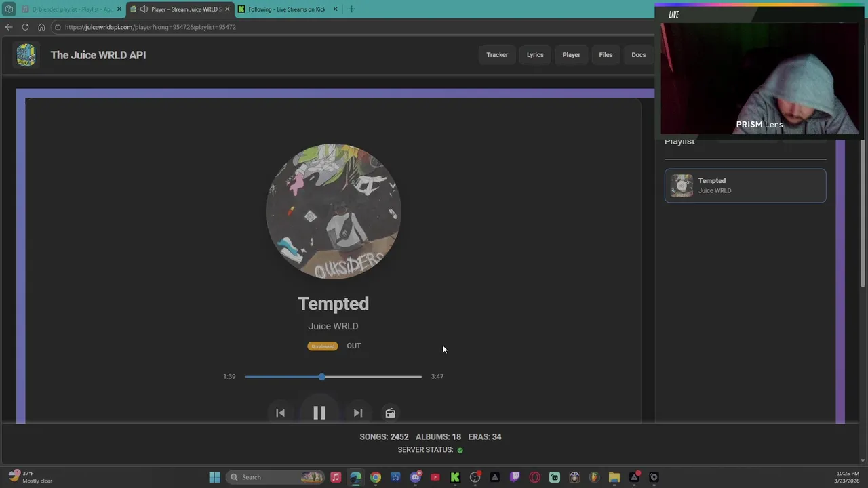Open the browser workspaces icon
Viewport: 868px width, 488px height.
click(x=9, y=9)
